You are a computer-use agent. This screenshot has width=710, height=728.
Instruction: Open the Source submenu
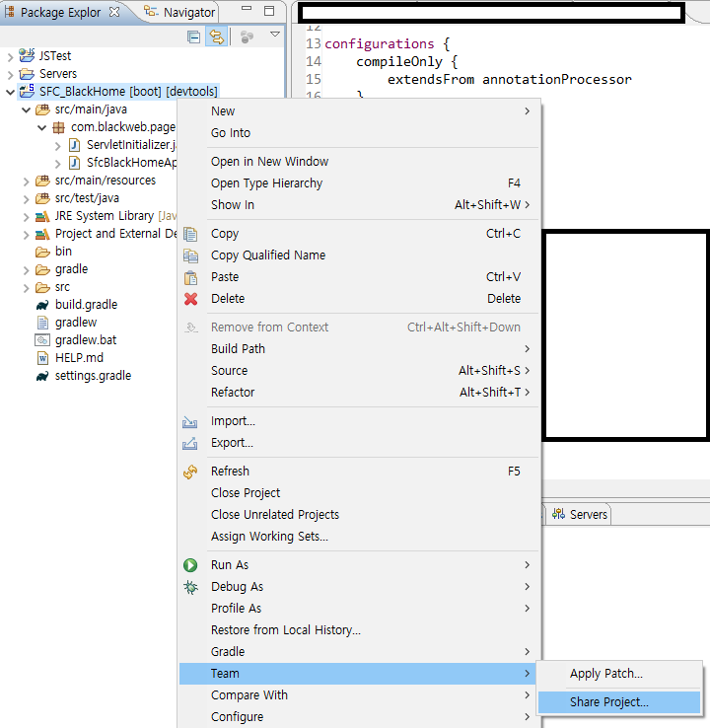[360, 371]
